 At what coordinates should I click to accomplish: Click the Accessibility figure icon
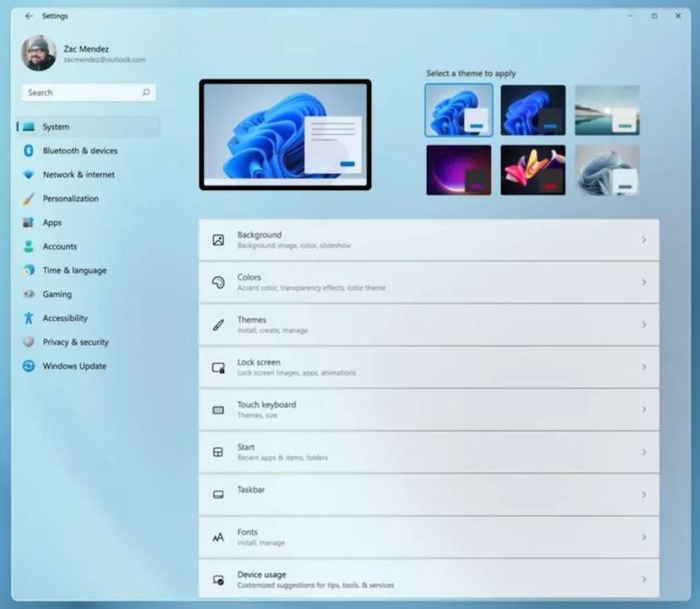29,318
